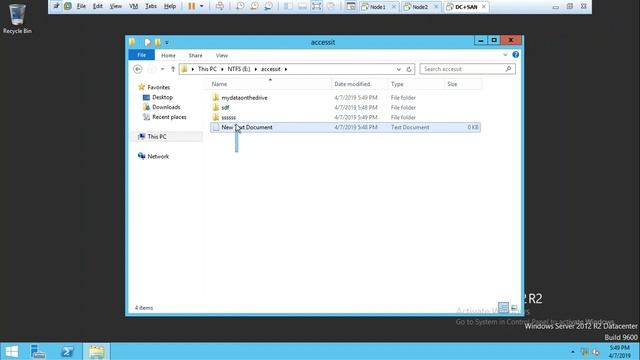This screenshot has height=360, width=640.
Task: Open PowerShell from the taskbar
Action: [x=67, y=351]
